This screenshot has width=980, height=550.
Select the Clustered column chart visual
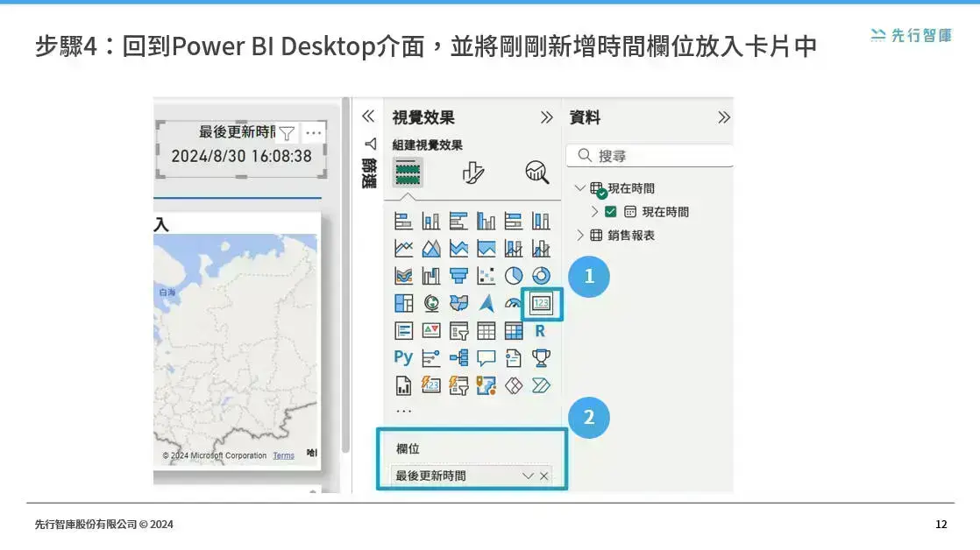(486, 221)
